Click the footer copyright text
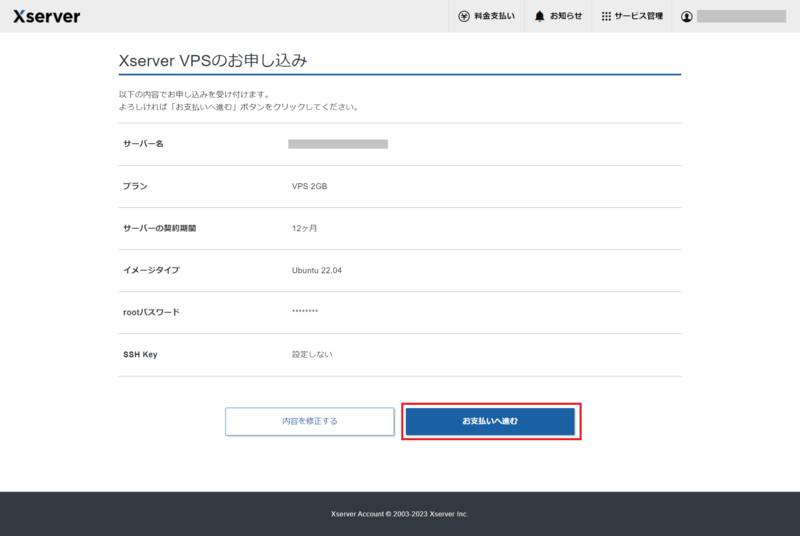 point(399,514)
